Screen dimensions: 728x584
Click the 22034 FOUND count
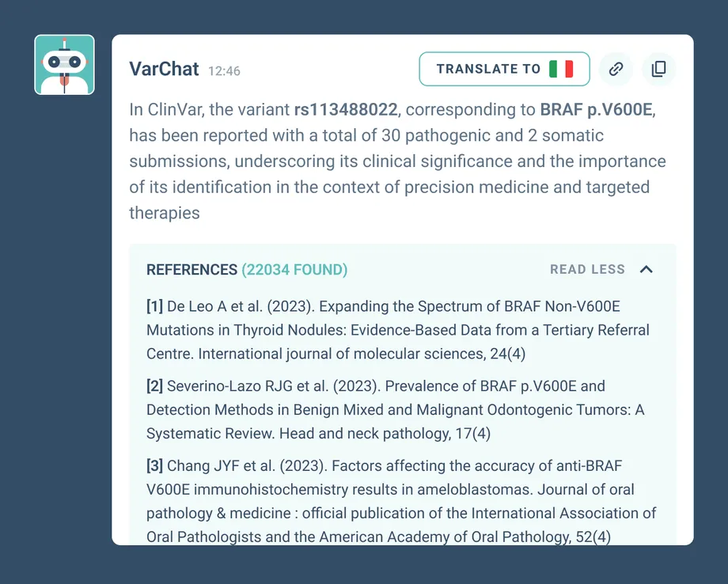coord(294,270)
